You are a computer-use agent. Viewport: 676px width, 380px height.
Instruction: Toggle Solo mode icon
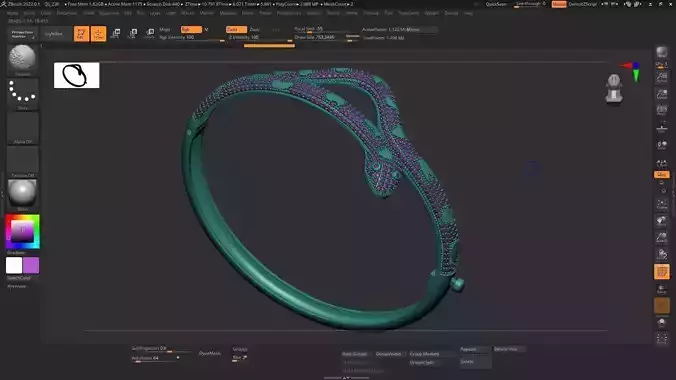(x=661, y=322)
